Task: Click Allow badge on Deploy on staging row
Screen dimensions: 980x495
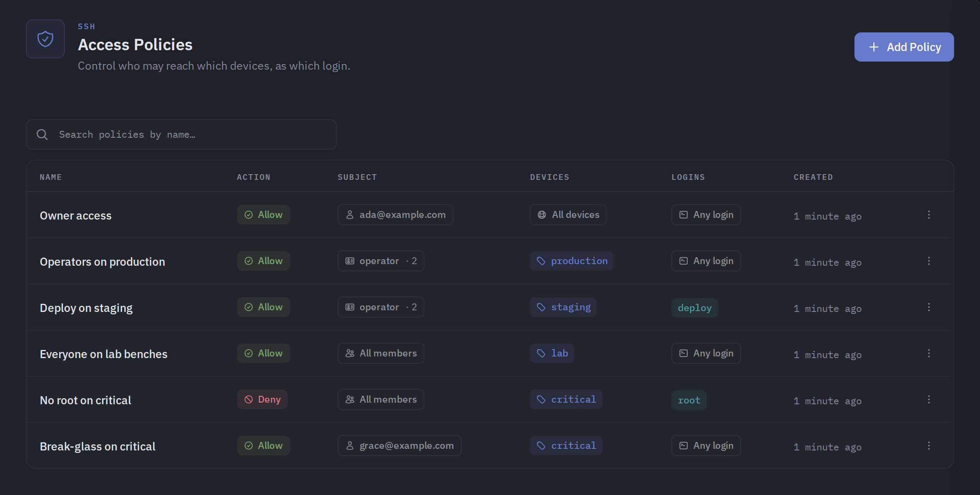Action: coord(264,307)
